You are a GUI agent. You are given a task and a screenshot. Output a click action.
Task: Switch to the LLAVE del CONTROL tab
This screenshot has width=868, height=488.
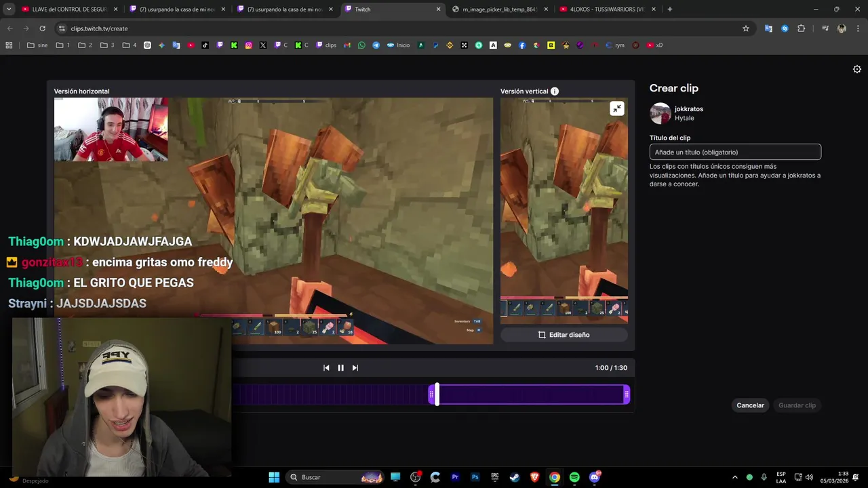[x=70, y=9]
